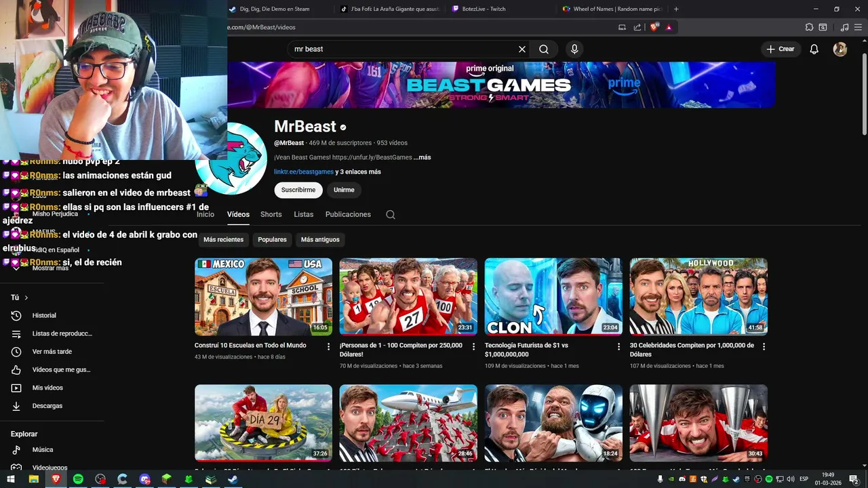Viewport: 868px width, 488px height.
Task: Open the Brave hamburger main menu
Action: click(x=857, y=27)
